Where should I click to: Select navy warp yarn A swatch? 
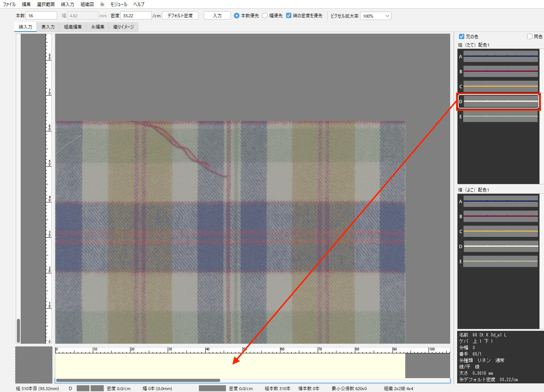coord(500,56)
